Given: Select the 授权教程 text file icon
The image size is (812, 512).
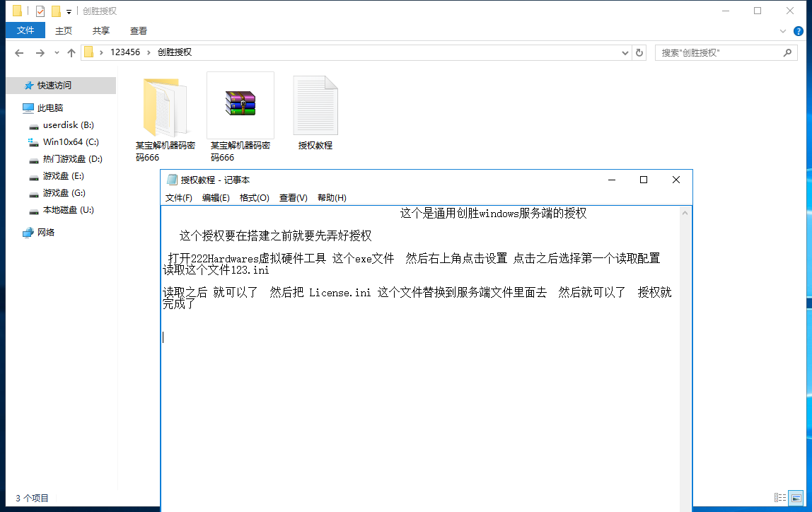Looking at the screenshot, I should (315, 106).
